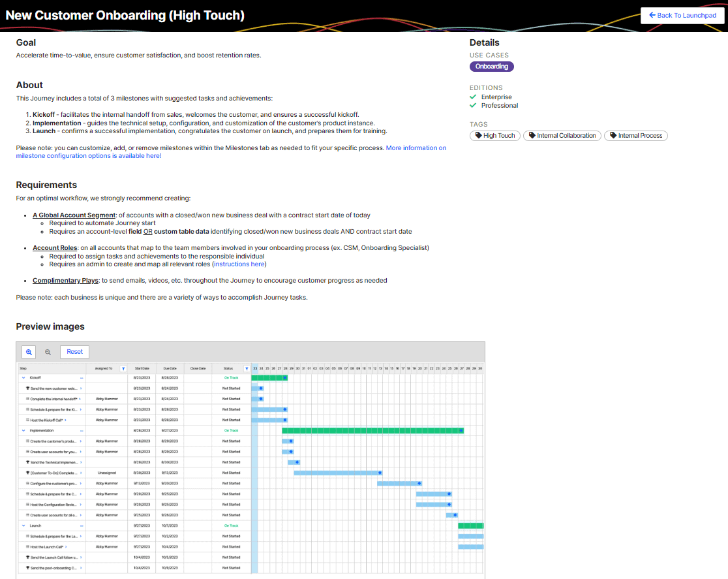The height and width of the screenshot is (579, 728).
Task: Collapse the Implementation milestone row
Action: point(23,430)
